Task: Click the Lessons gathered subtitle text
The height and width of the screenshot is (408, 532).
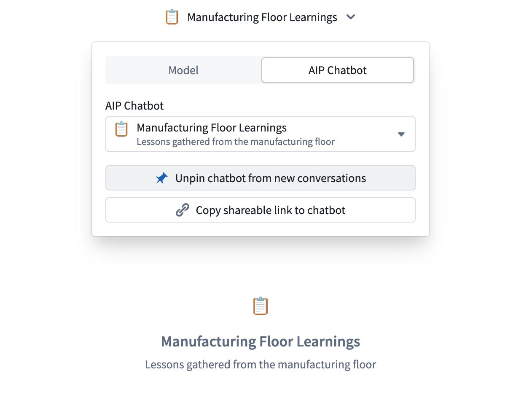Action: tap(261, 364)
